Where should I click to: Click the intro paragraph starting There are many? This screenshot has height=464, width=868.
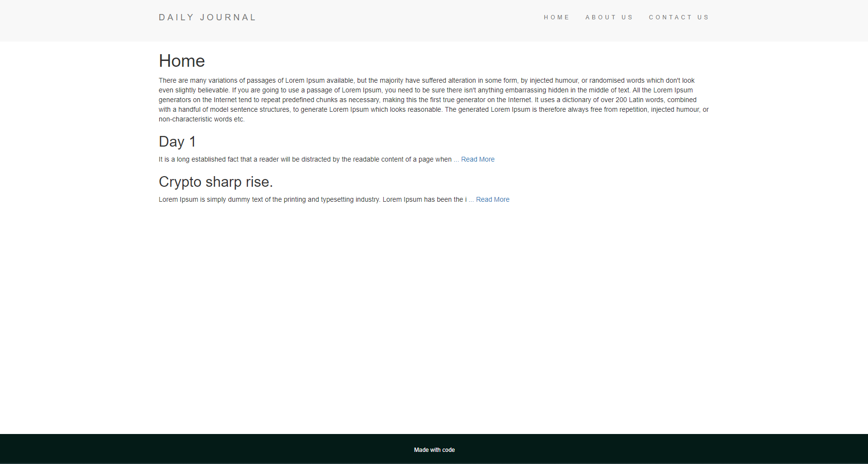tap(434, 100)
